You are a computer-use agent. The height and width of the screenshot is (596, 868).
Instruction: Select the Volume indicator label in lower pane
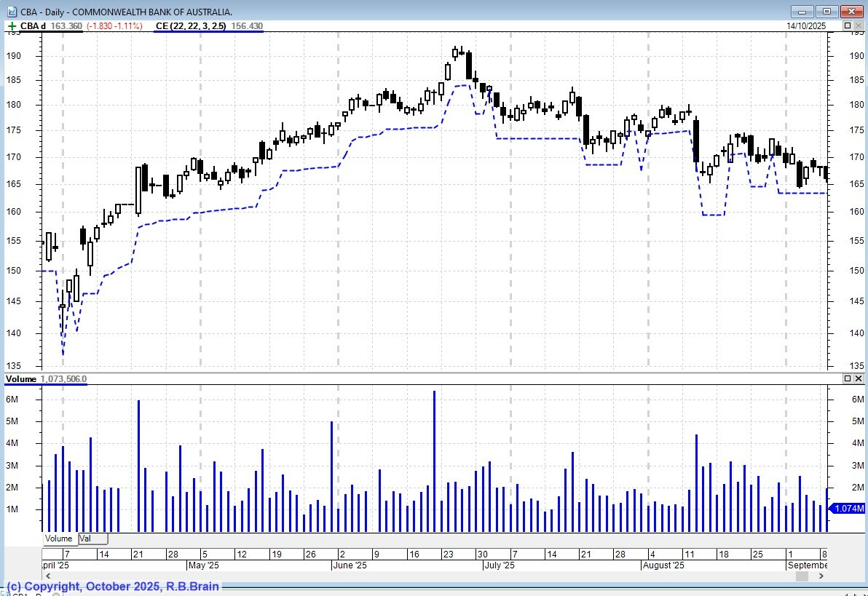(20, 379)
